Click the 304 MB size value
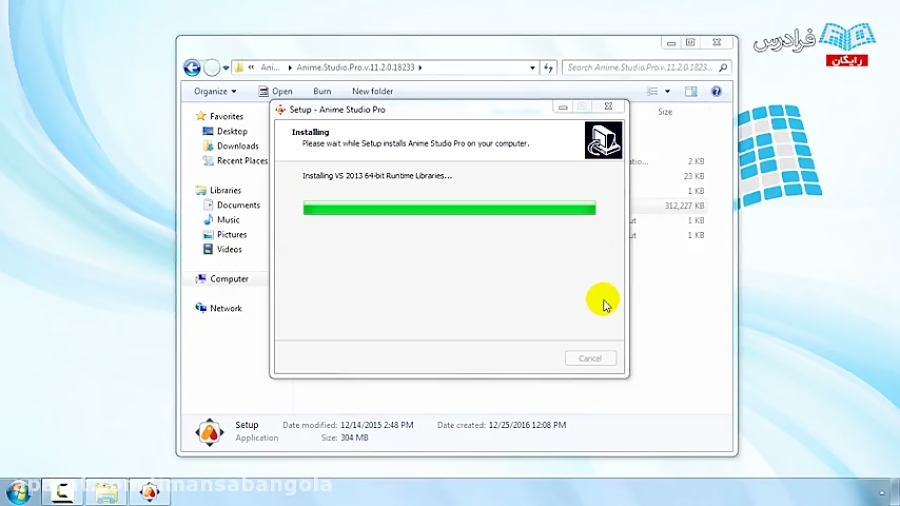 [x=354, y=438]
